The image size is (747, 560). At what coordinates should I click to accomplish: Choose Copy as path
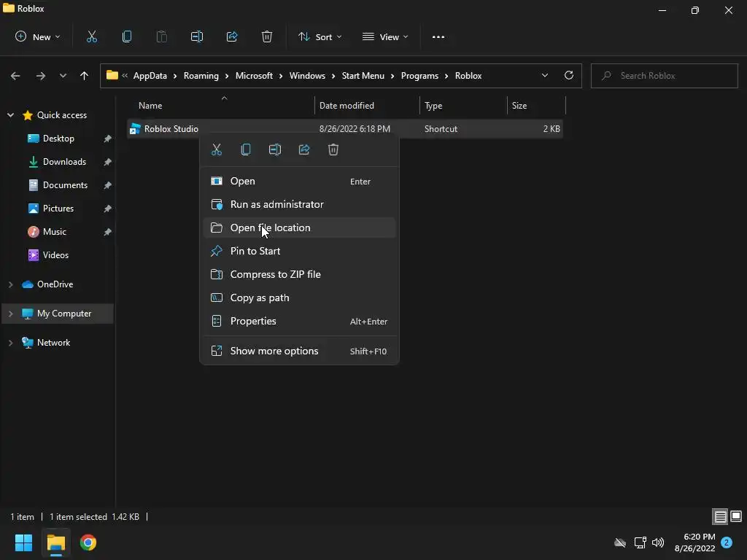[299, 297]
